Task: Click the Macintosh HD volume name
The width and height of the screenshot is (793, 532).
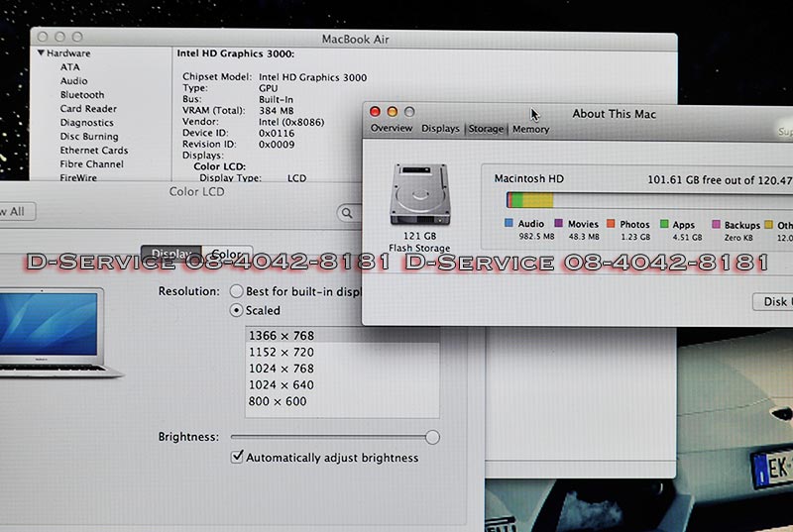Action: pyautogui.click(x=529, y=178)
